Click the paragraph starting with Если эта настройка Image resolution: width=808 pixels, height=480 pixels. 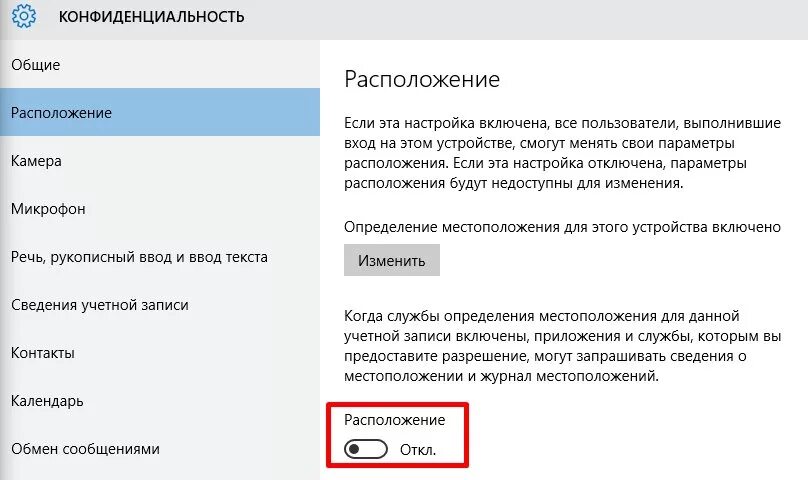(x=562, y=153)
